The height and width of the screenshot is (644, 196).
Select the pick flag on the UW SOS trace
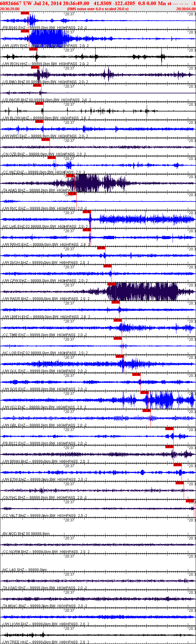[136, 374]
